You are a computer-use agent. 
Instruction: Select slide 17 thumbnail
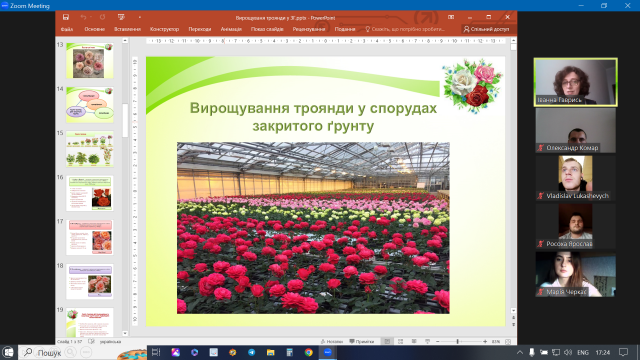coord(90,238)
